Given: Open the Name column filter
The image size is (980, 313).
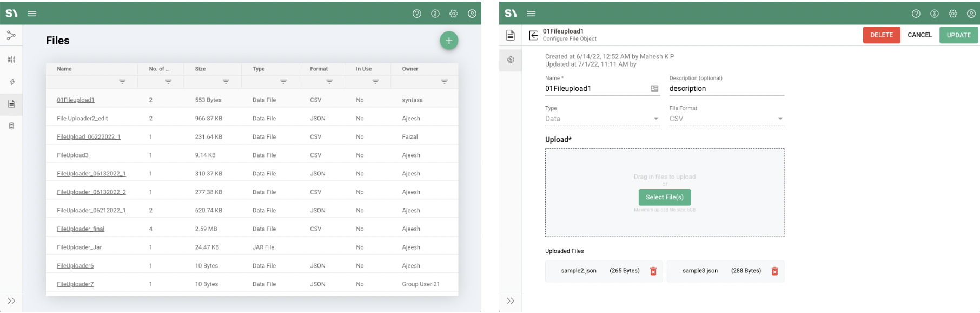Looking at the screenshot, I should 122,82.
